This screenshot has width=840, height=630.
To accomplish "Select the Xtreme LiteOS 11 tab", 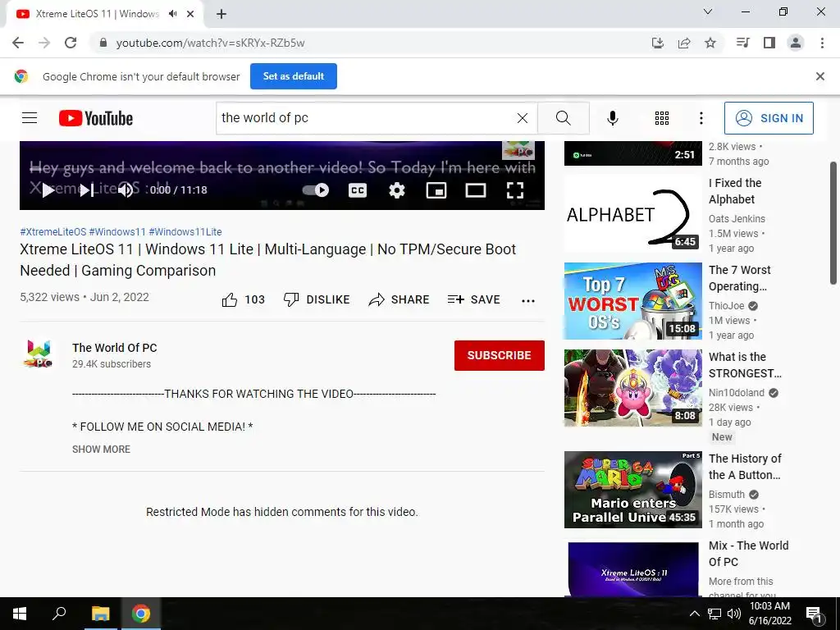I will (98, 14).
